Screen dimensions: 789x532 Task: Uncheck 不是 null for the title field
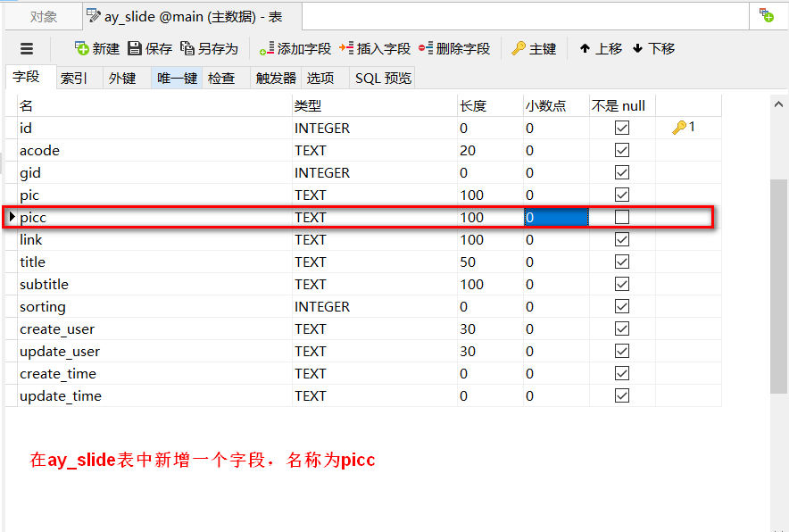point(621,262)
